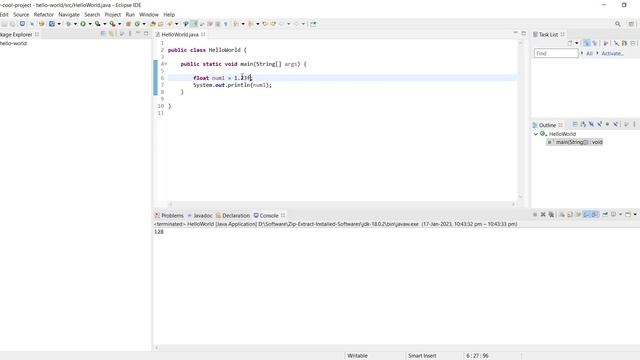Minimize the editor area

[516, 33]
